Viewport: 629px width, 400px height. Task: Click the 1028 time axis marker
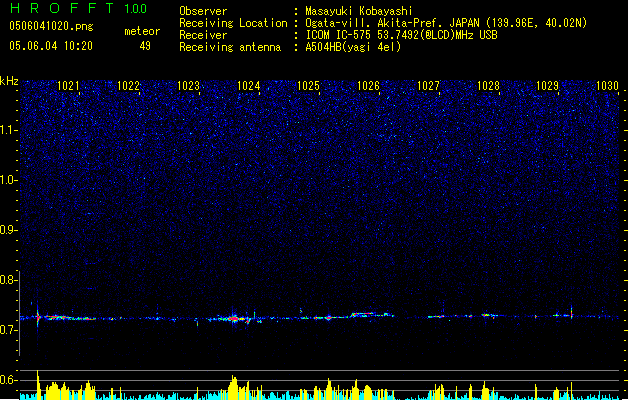[x=488, y=86]
